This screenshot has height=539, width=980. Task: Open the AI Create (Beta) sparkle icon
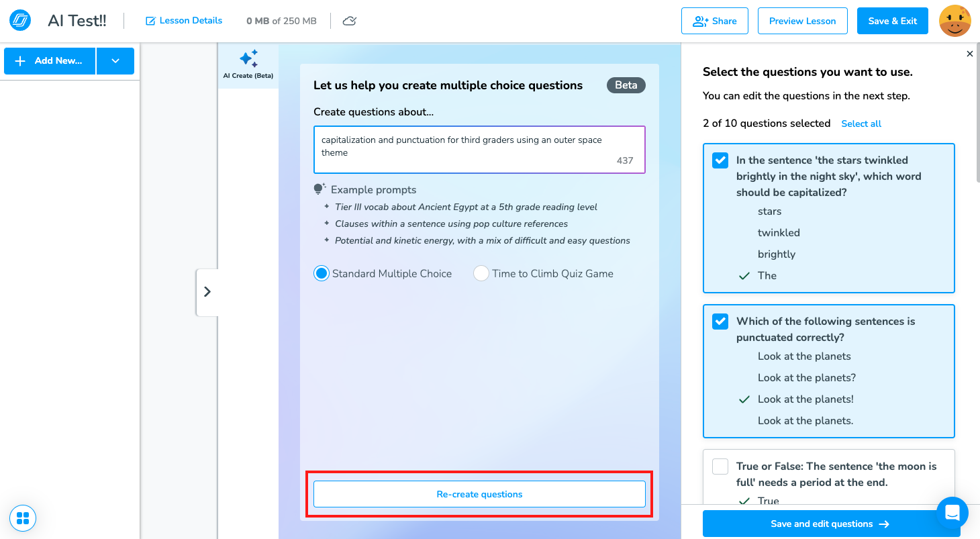click(248, 59)
